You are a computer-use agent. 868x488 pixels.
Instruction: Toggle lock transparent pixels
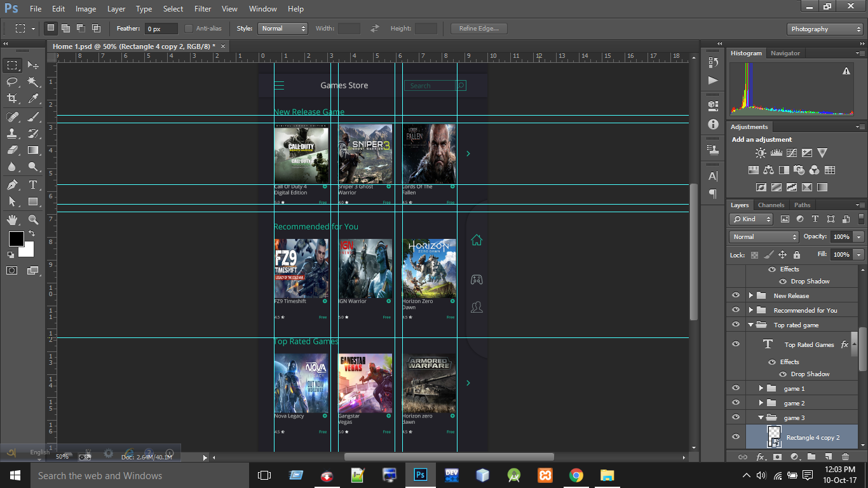(754, 255)
